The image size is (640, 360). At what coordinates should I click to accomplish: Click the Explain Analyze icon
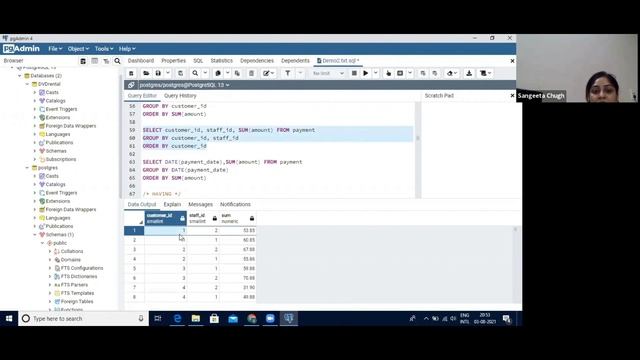(400, 73)
